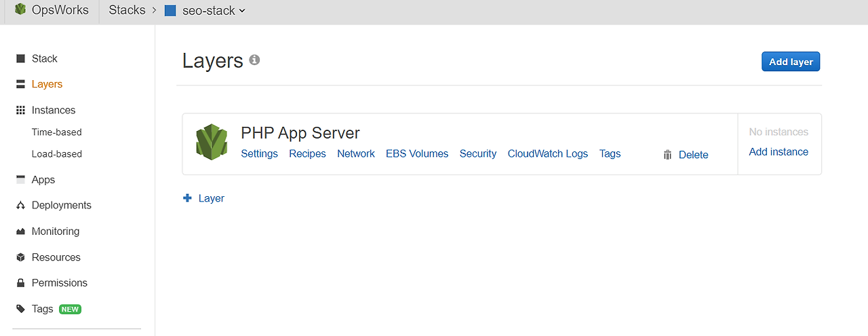Click the NEW badge beside Tags
The image size is (868, 336).
point(70,310)
